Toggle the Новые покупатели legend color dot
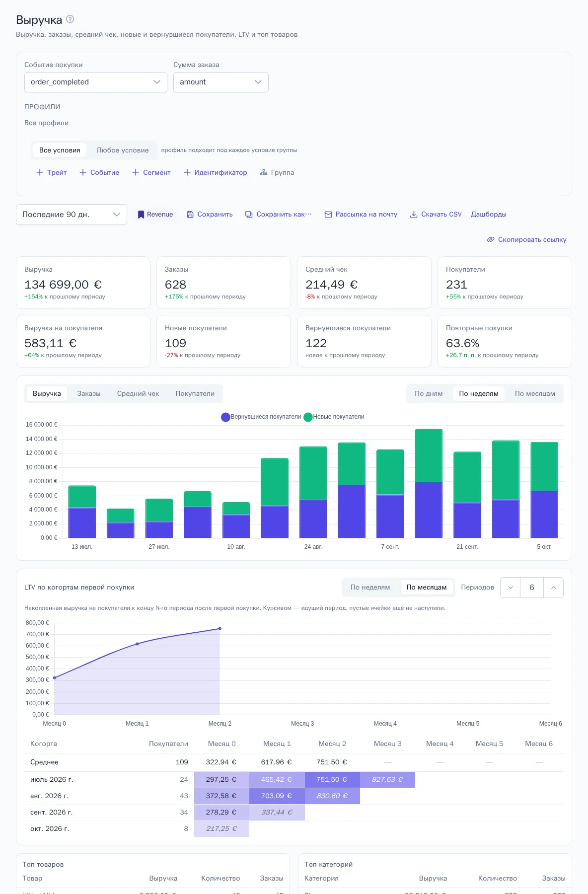Screen dimensions: 588x894 point(308,417)
